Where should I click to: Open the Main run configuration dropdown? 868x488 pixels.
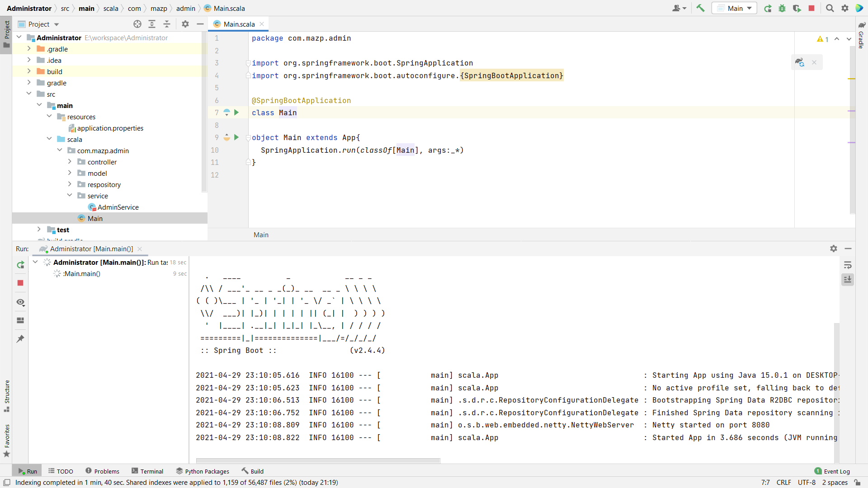(x=735, y=8)
